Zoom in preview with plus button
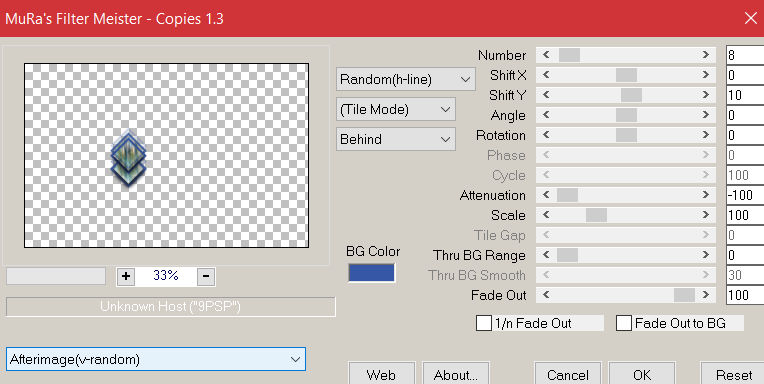The width and height of the screenshot is (764, 384). point(126,276)
